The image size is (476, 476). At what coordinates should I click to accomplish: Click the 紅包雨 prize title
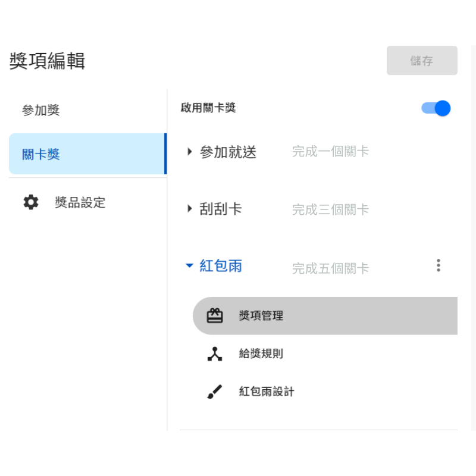pos(221,266)
